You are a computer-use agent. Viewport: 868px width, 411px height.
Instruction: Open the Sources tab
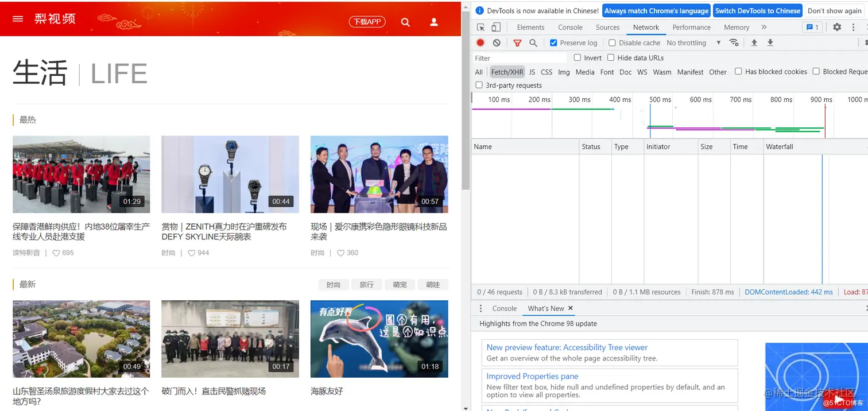click(607, 27)
